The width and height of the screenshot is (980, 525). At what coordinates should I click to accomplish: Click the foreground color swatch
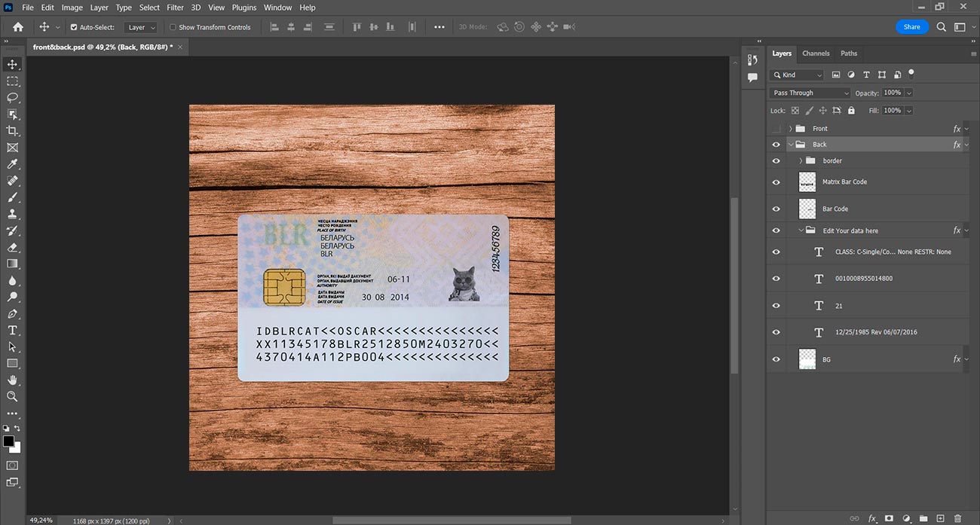click(x=8, y=441)
